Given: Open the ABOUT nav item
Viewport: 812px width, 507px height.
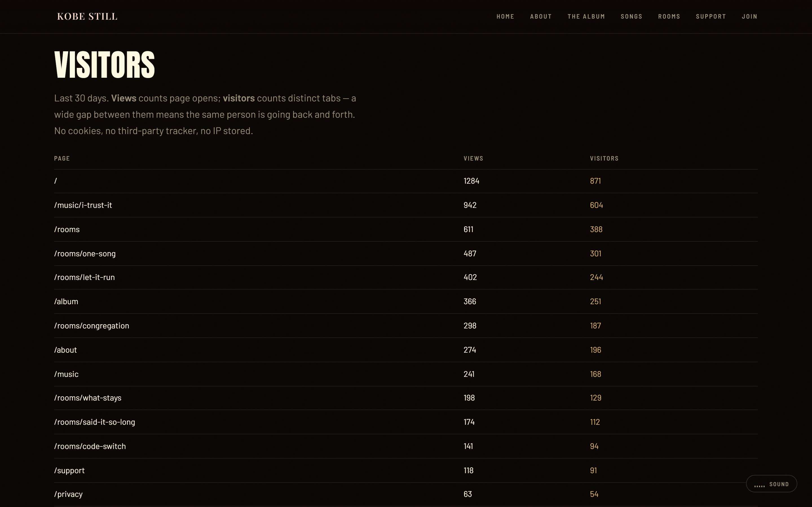Looking at the screenshot, I should (541, 16).
